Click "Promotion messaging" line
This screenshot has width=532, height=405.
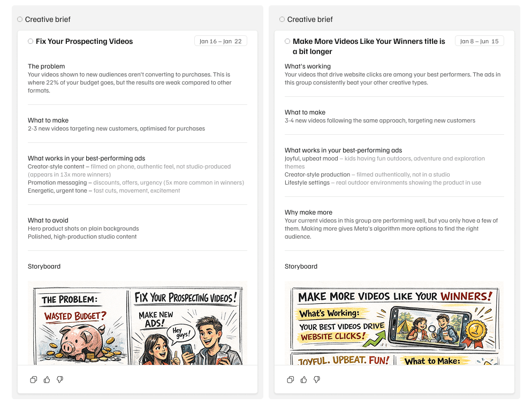pyautogui.click(x=136, y=182)
